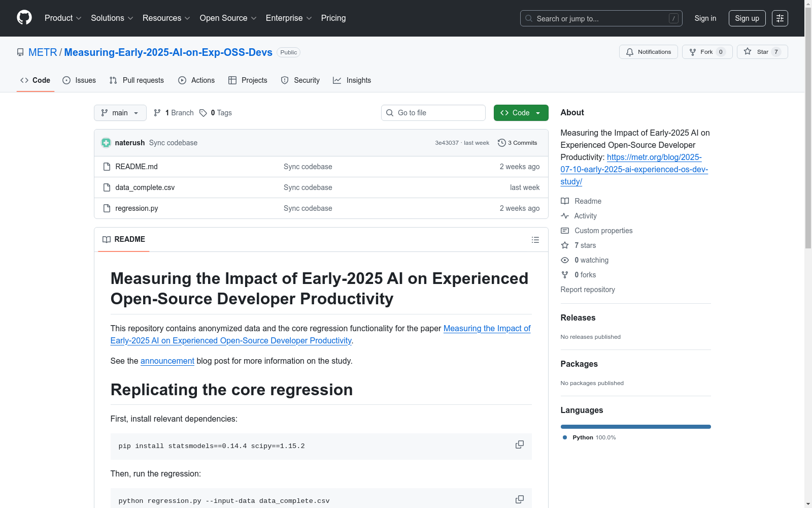Open the Readme link with book icon

coord(581,201)
